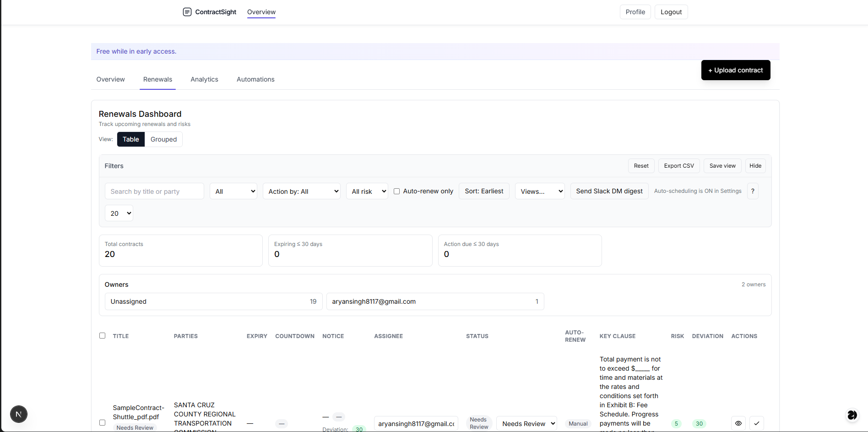Open the help question mark icon near auto-scheduling
This screenshot has height=432, width=868.
click(752, 191)
